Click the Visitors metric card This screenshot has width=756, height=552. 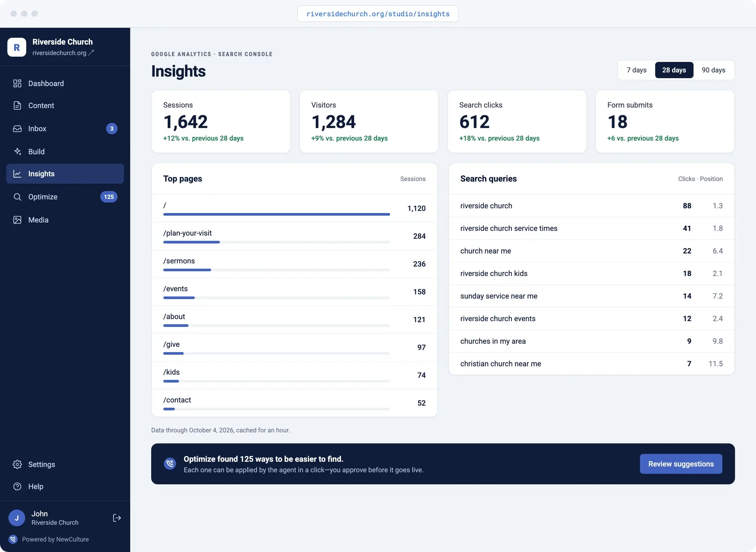(x=369, y=121)
